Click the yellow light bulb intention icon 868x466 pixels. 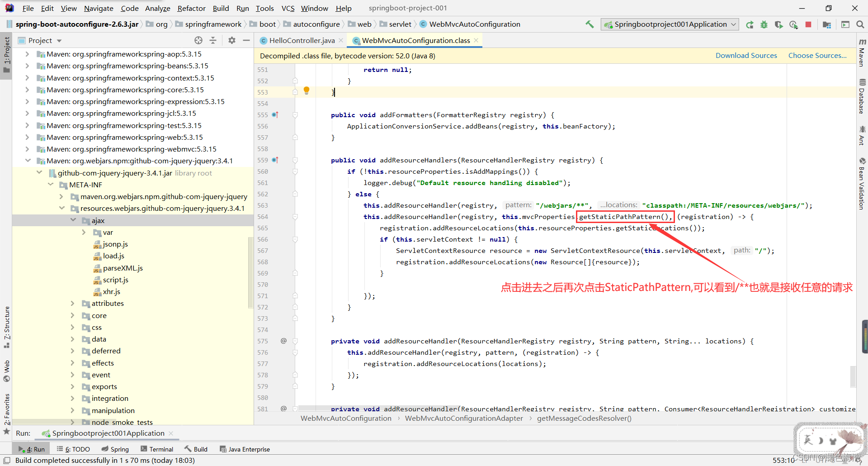pyautogui.click(x=307, y=90)
